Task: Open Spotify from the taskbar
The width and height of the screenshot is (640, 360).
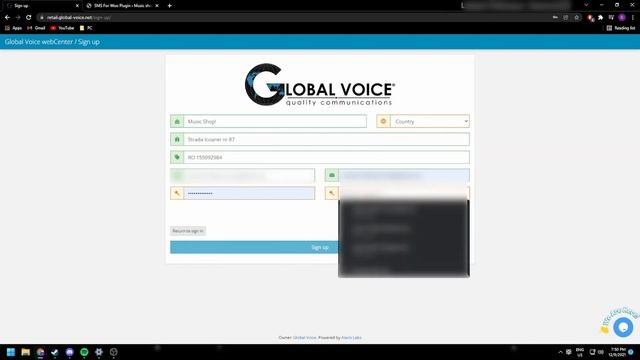Action: pos(84,352)
